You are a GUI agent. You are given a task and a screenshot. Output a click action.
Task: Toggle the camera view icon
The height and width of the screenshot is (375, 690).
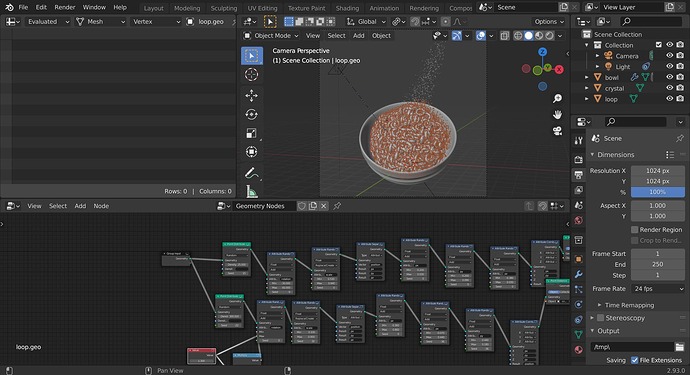pyautogui.click(x=558, y=131)
